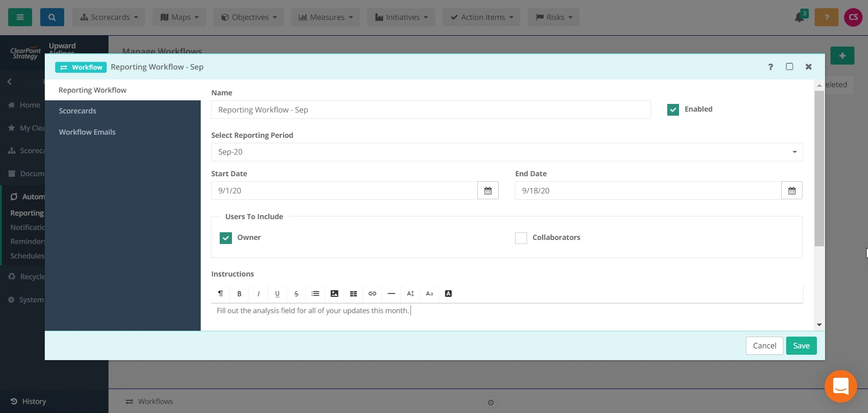Open the Start Date calendar picker
868x413 pixels.
coord(487,190)
